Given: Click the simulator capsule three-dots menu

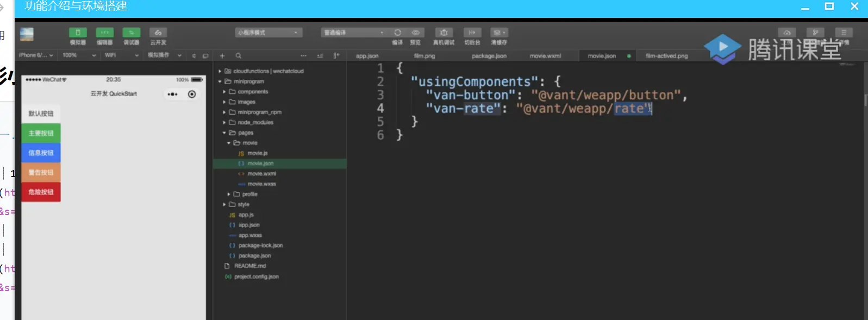Looking at the screenshot, I should click(x=173, y=95).
